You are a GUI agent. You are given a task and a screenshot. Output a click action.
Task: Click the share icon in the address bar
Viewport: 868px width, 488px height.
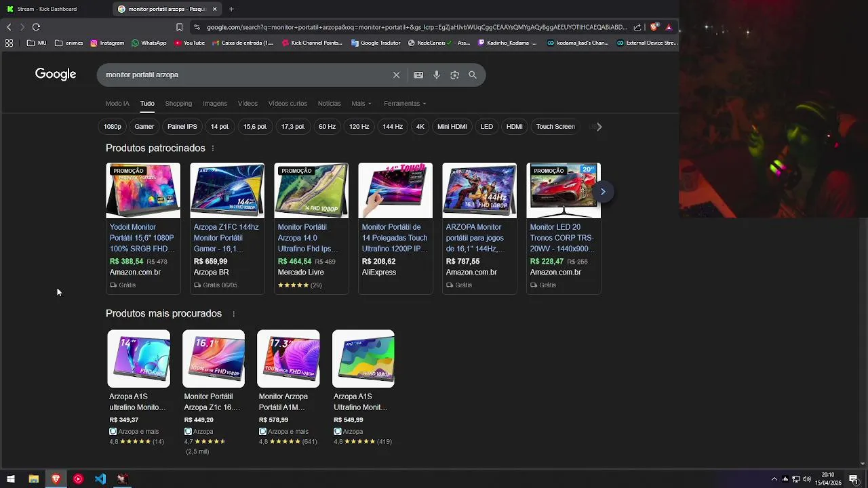[637, 27]
